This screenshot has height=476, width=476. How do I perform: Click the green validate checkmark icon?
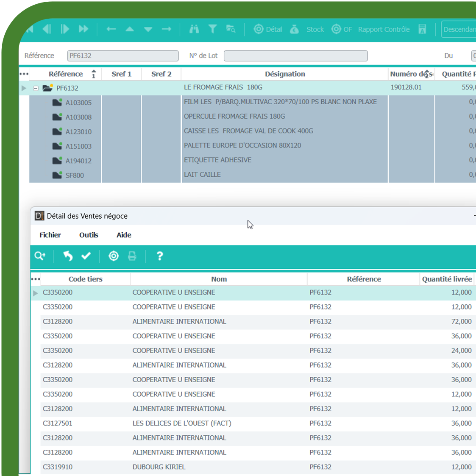(86, 256)
